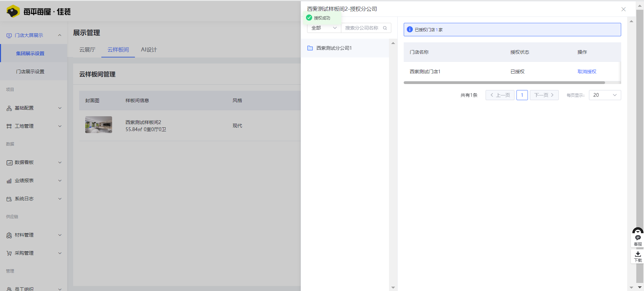Go to 下一页 next page
The width and height of the screenshot is (644, 291).
[544, 95]
